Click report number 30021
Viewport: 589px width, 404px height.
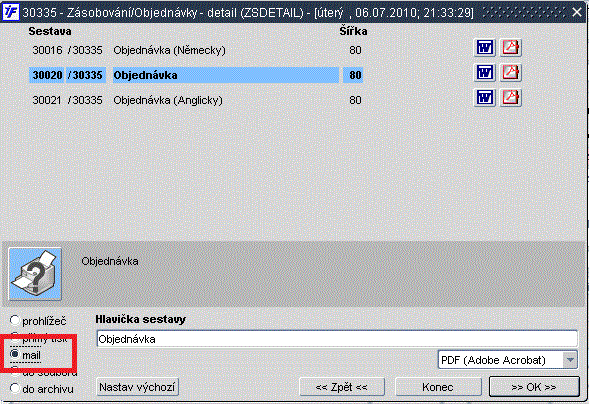[x=47, y=100]
